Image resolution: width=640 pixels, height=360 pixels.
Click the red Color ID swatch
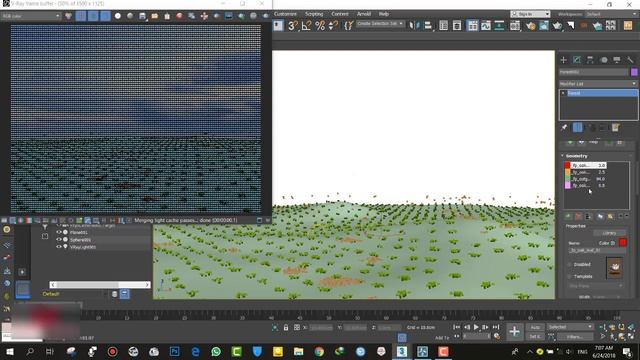(622, 243)
